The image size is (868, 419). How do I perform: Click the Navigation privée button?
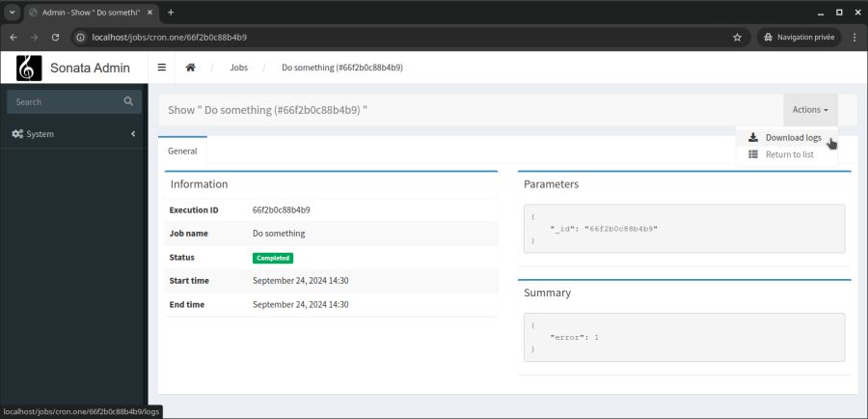pyautogui.click(x=799, y=37)
